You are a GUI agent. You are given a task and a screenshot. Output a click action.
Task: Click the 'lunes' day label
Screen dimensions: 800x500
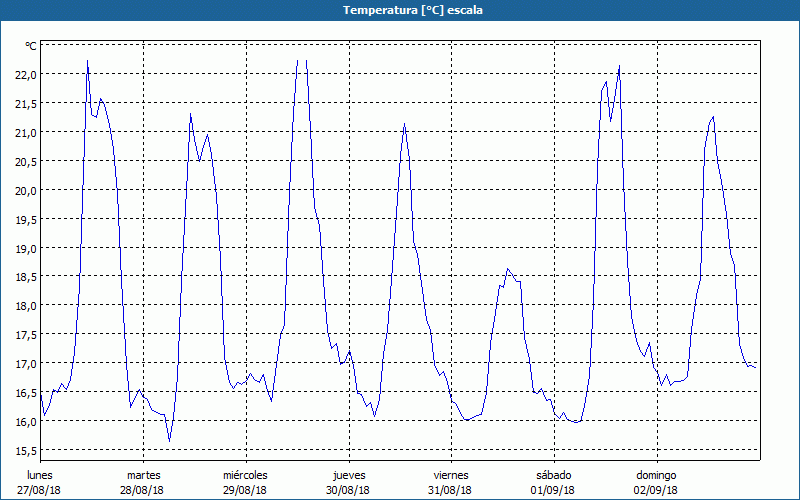click(x=39, y=475)
